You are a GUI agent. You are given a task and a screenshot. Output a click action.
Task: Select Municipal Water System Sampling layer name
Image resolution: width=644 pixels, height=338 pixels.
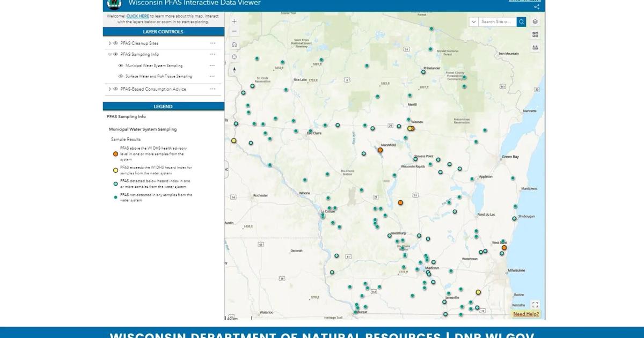pos(154,65)
